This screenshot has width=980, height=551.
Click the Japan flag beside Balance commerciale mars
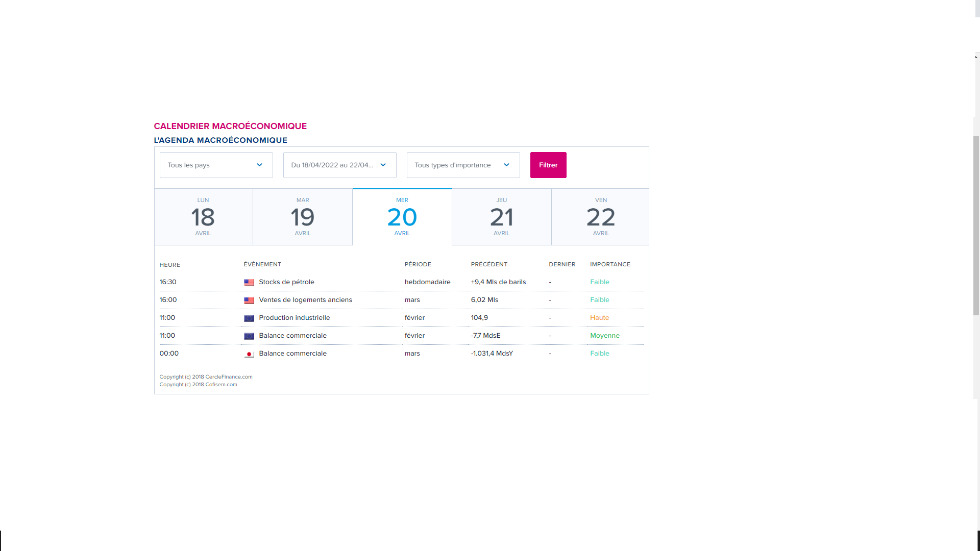(x=249, y=354)
